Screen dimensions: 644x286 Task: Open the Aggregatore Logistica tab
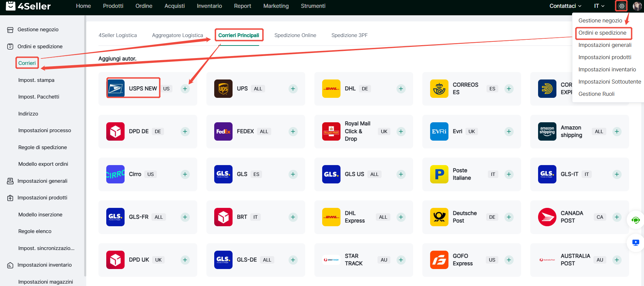177,35
